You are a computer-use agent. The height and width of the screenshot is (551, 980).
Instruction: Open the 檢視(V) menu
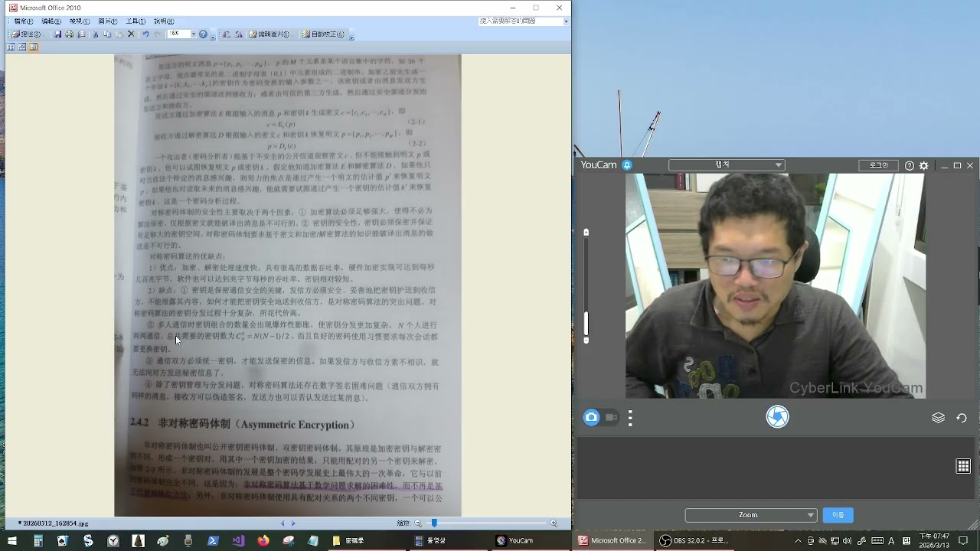[79, 21]
